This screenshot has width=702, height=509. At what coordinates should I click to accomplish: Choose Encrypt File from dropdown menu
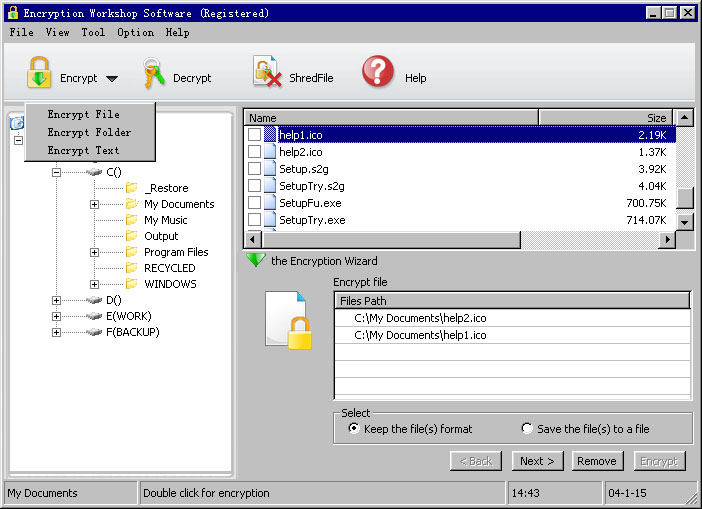[x=90, y=114]
